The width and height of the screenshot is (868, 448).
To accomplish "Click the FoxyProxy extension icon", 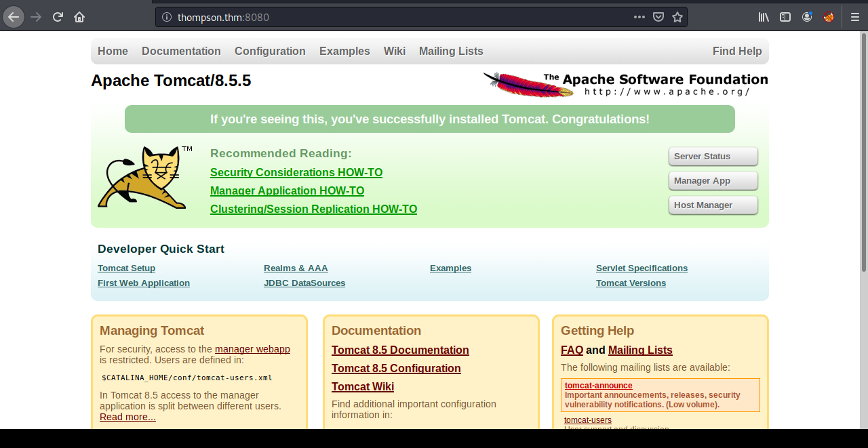I will [829, 17].
